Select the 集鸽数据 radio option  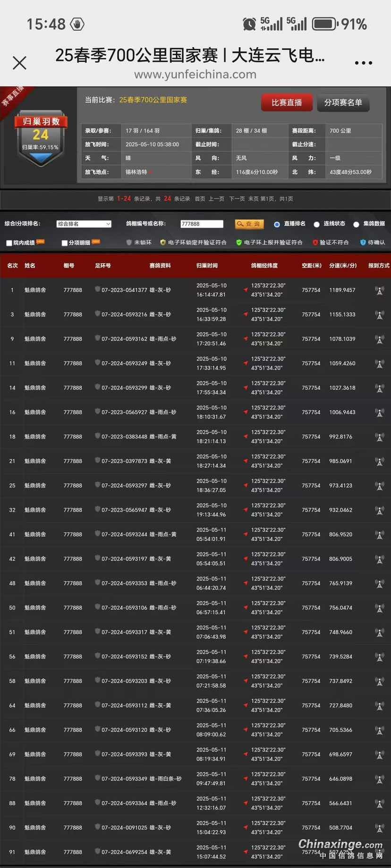click(356, 225)
